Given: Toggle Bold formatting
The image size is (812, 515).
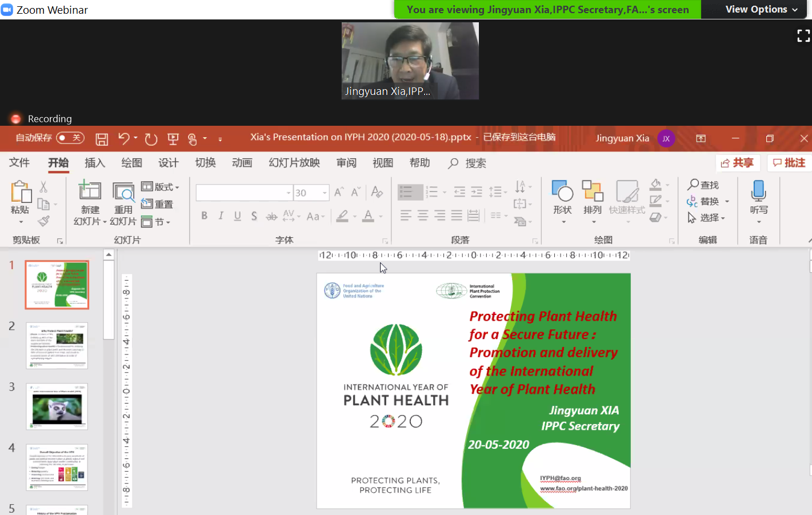Looking at the screenshot, I should 204,216.
